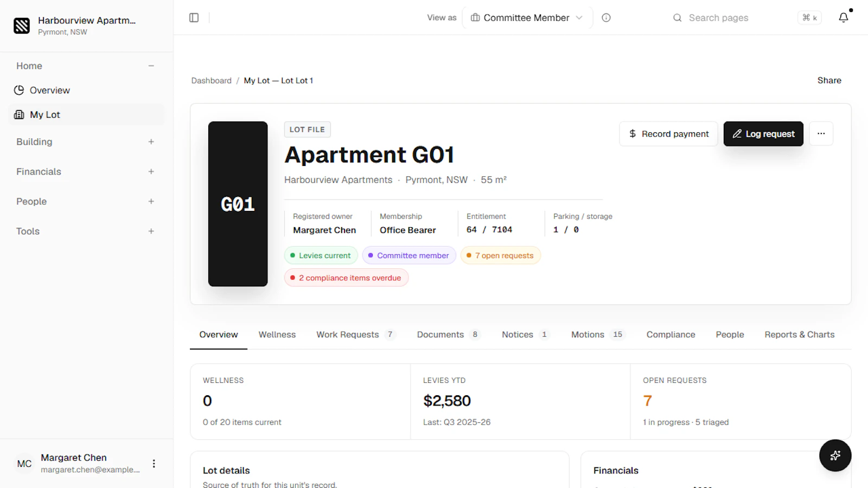Open the notifications bell
Viewport: 868px width, 488px height.
point(844,17)
